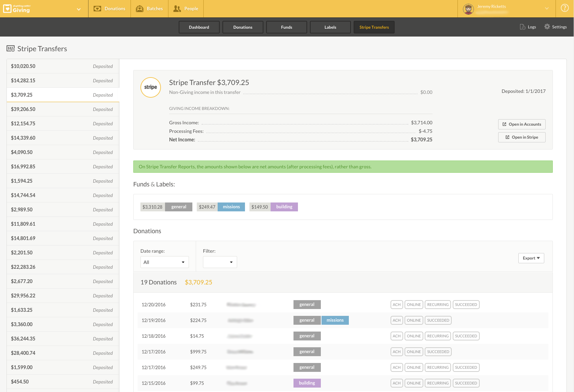This screenshot has height=392, width=574.
Task: Expand the Export dropdown button
Action: (531, 258)
